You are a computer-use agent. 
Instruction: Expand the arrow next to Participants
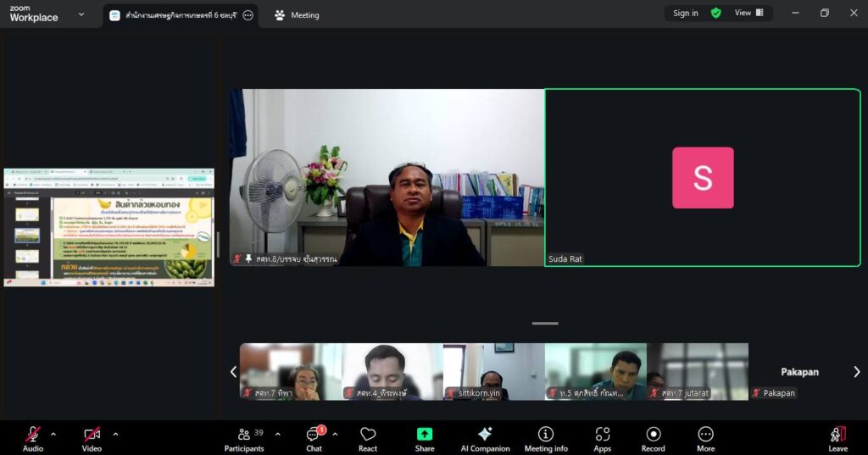click(x=277, y=434)
